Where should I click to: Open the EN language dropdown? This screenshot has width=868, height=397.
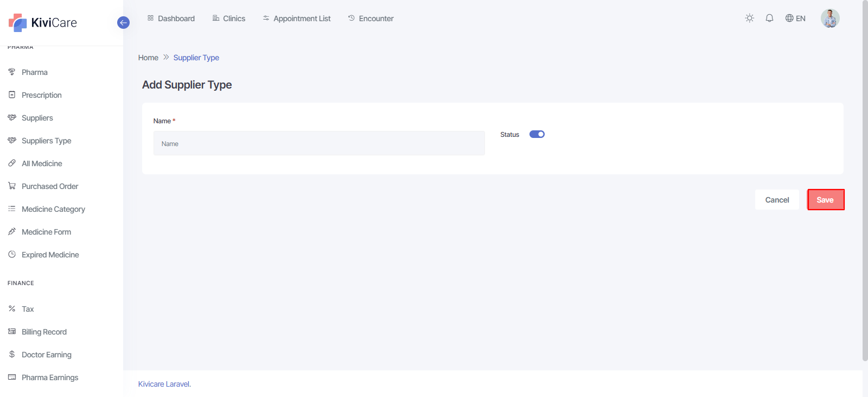point(795,18)
